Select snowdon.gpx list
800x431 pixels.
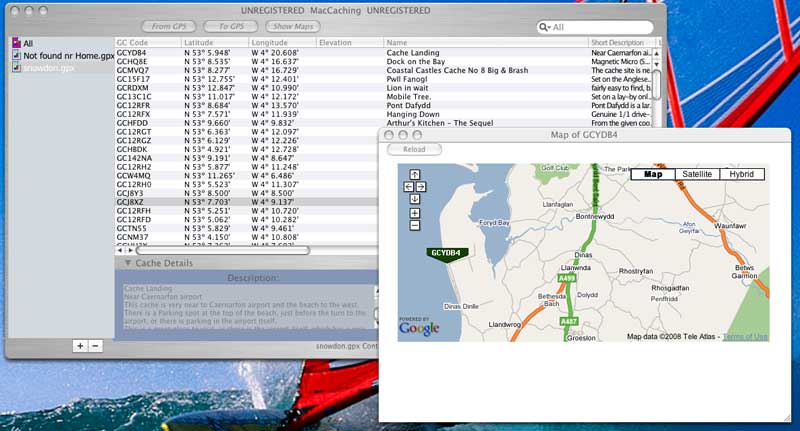[x=49, y=68]
